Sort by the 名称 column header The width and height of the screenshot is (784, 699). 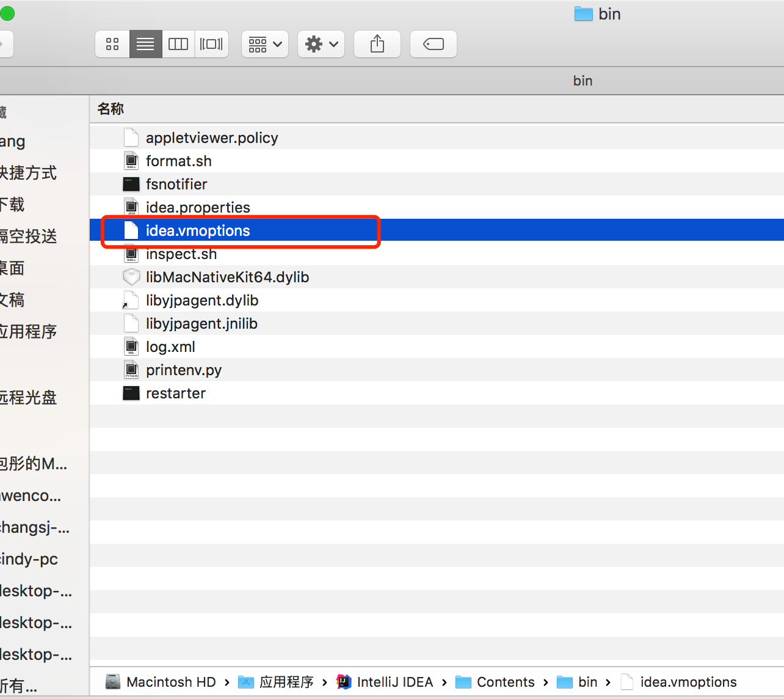pos(111,109)
